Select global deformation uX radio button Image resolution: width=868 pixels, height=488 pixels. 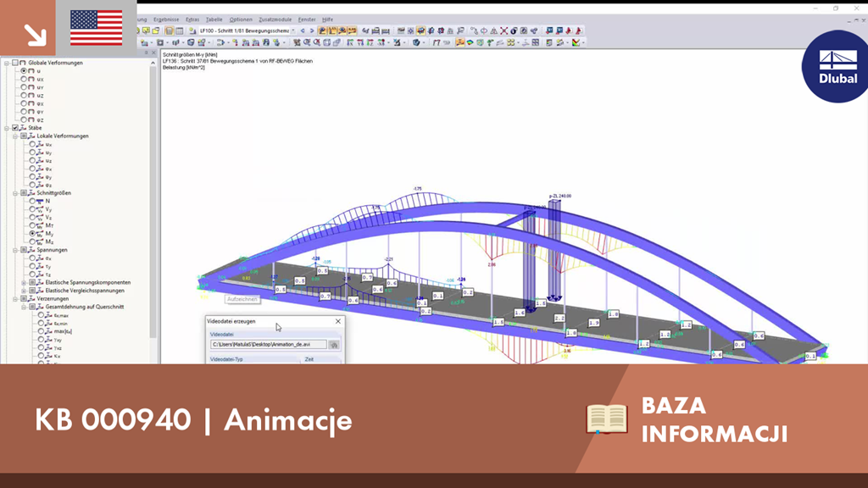[x=24, y=79]
